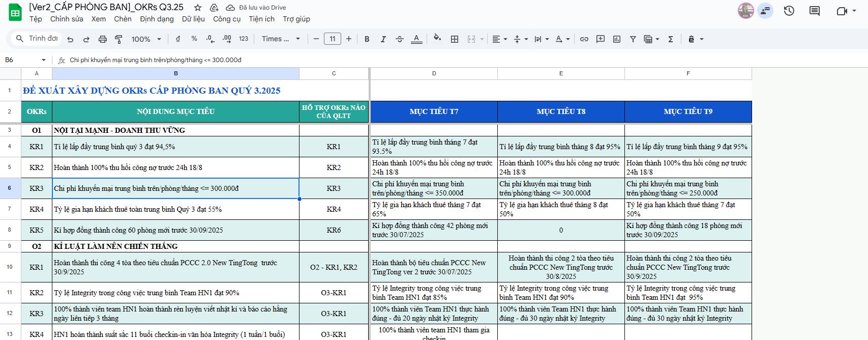Open the comments panel icon
The image size is (868, 340).
point(814,11)
